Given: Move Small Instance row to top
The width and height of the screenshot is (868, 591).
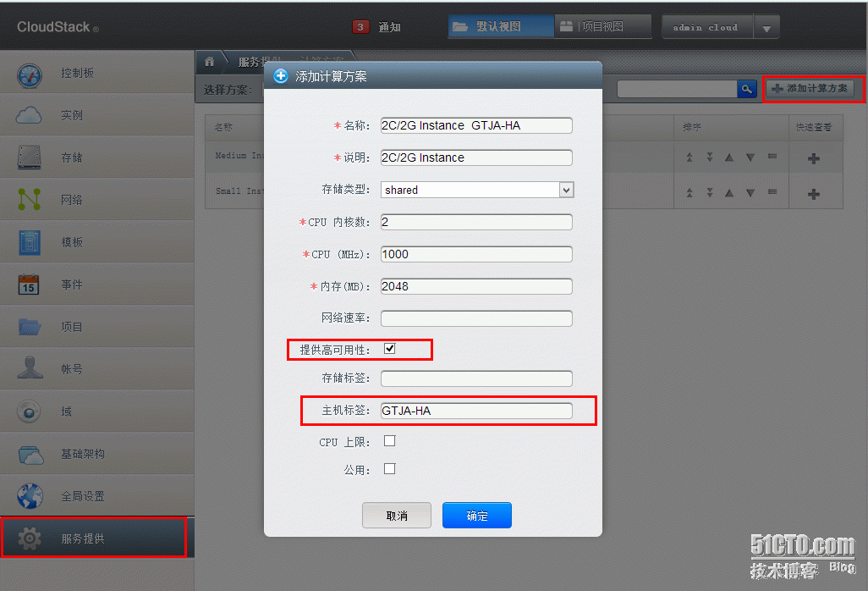Looking at the screenshot, I should pos(689,193).
